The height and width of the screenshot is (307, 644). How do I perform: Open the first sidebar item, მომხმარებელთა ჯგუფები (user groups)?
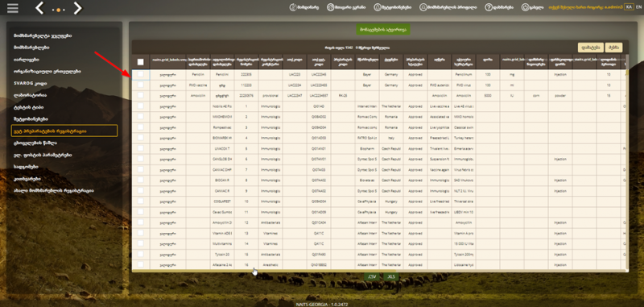pos(43,35)
